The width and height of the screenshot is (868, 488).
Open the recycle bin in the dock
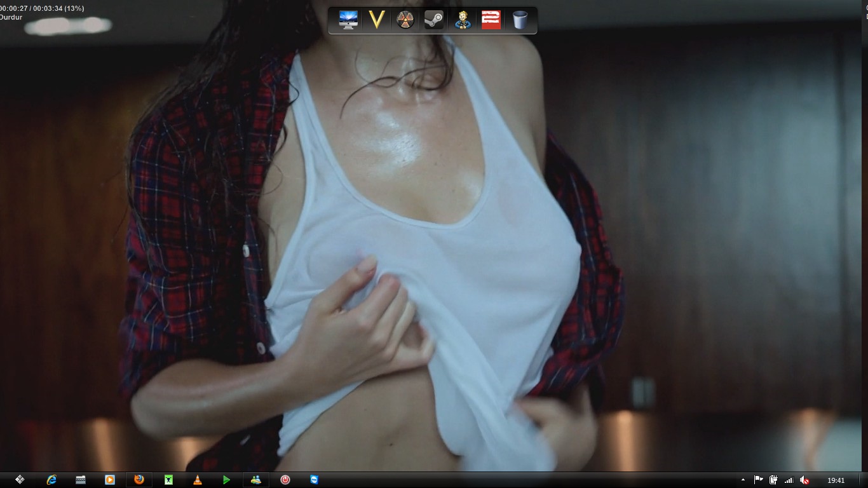pyautogui.click(x=520, y=20)
